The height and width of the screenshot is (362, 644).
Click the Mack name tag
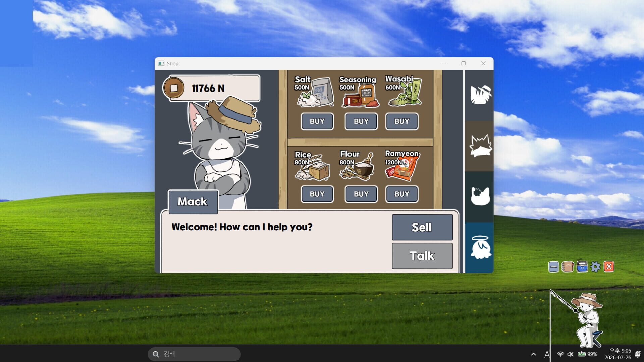click(x=193, y=202)
